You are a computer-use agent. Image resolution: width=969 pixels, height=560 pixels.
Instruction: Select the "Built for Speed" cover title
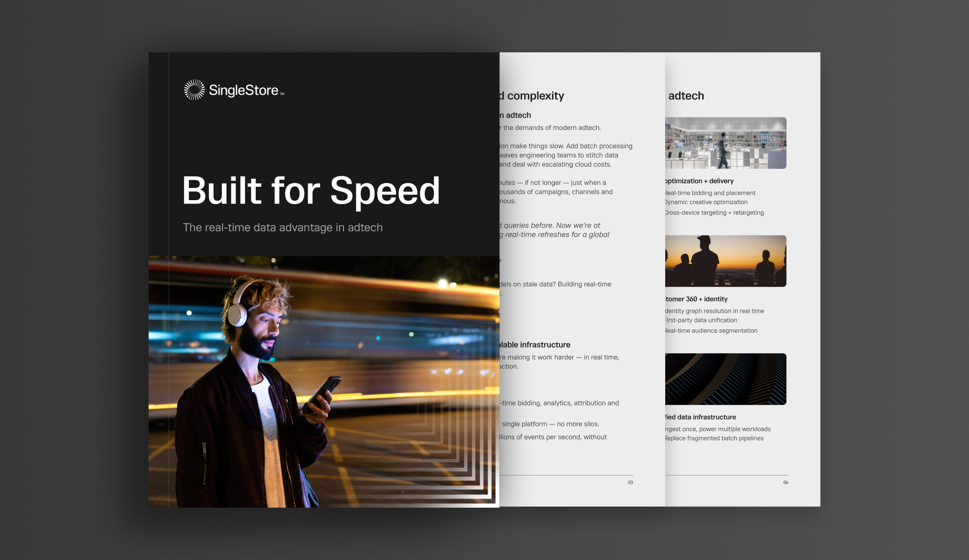point(311,191)
